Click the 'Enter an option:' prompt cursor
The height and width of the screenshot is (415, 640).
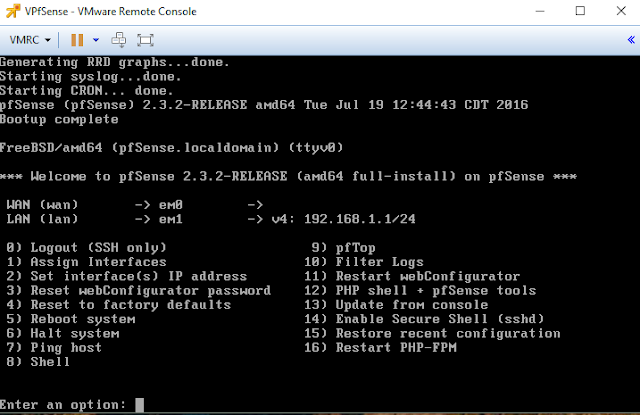click(x=140, y=405)
